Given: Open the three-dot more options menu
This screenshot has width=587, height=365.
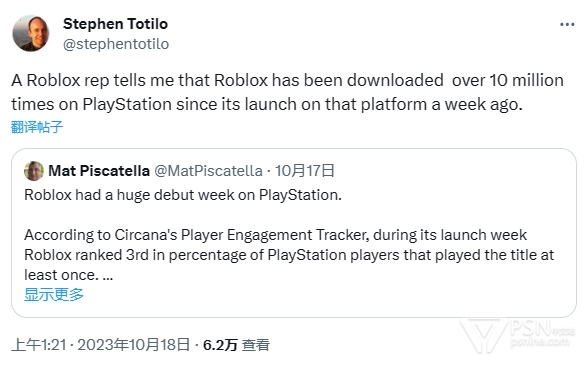Looking at the screenshot, I should (567, 25).
